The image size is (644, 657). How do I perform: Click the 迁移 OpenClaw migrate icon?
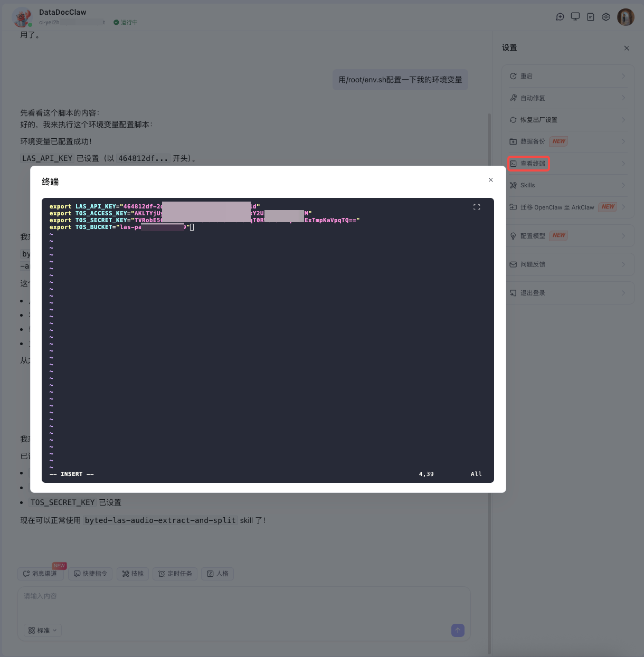point(513,207)
